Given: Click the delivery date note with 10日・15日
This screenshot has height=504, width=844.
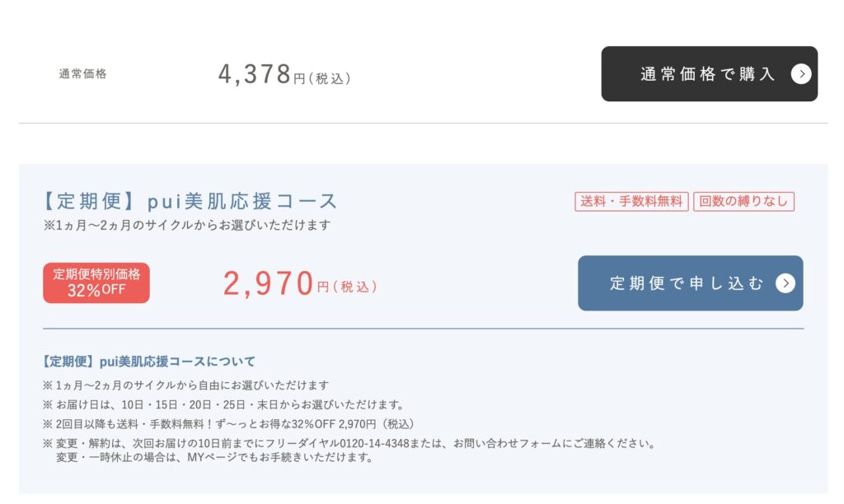Looking at the screenshot, I should (223, 404).
